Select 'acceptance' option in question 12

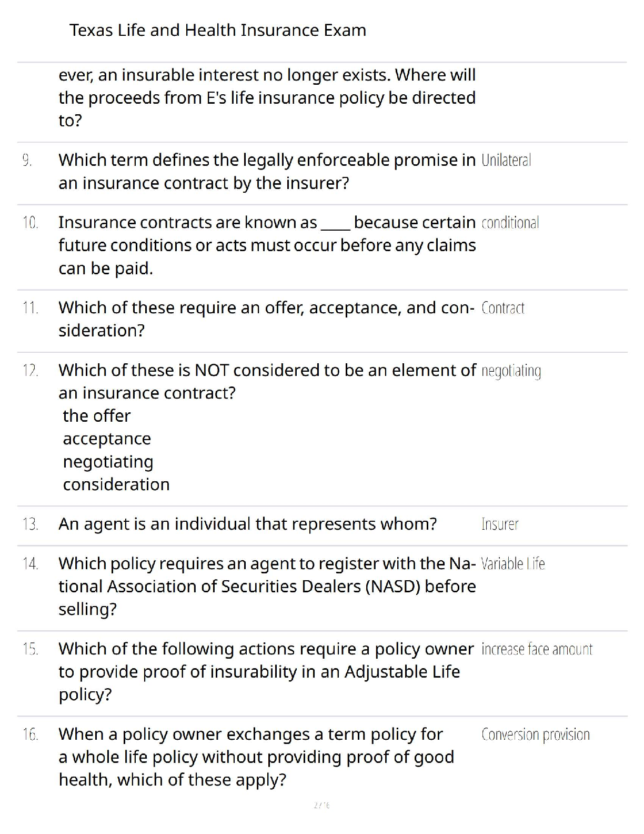click(107, 439)
